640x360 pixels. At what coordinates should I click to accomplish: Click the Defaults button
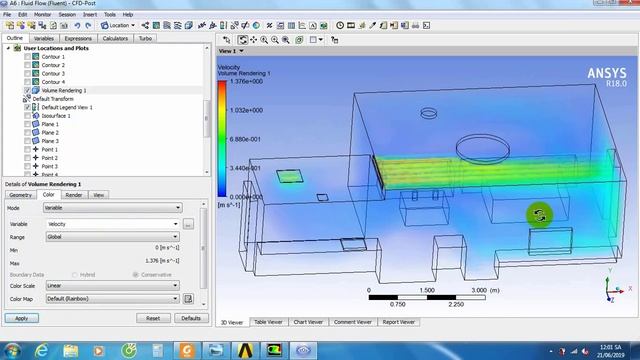(191, 318)
